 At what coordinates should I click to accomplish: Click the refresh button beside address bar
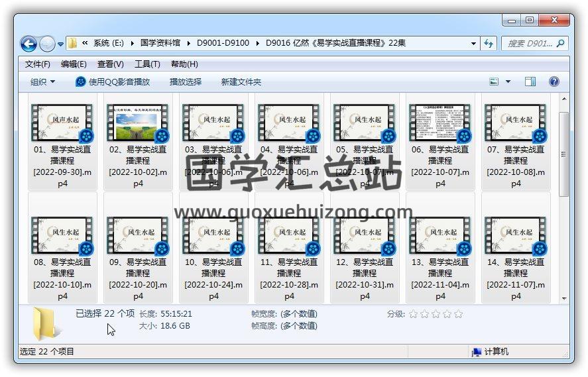489,44
